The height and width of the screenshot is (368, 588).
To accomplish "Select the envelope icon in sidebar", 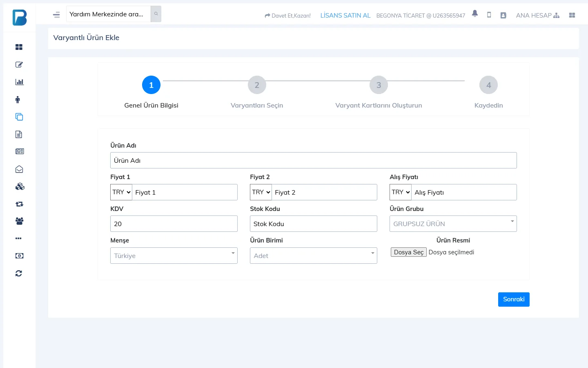I will tap(19, 169).
